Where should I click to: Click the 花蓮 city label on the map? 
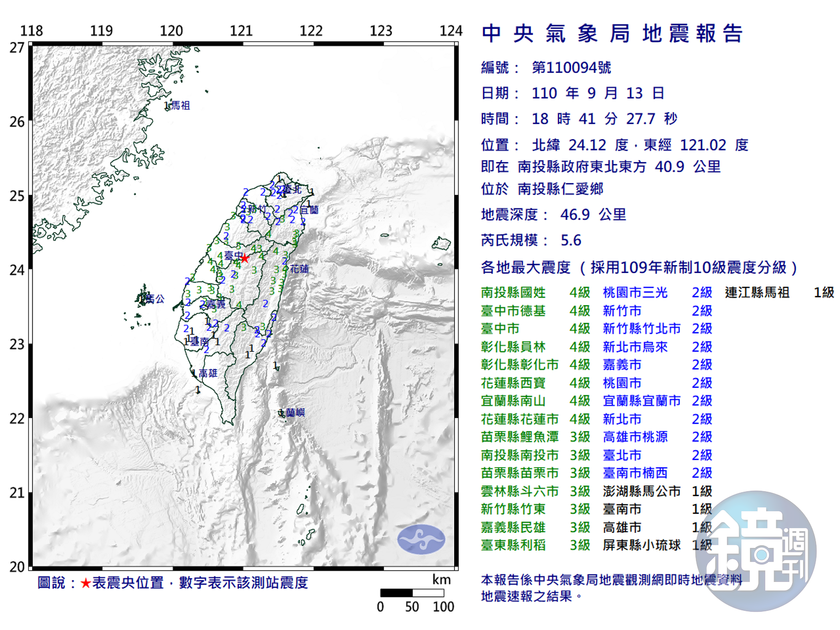tap(299, 269)
